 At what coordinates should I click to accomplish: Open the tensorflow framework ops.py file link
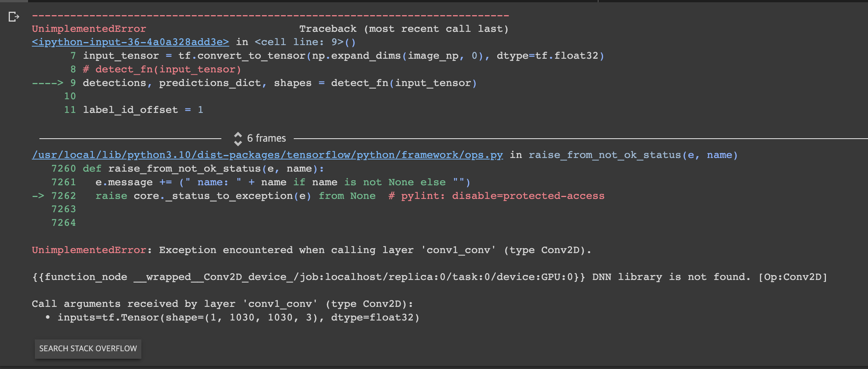pos(267,155)
